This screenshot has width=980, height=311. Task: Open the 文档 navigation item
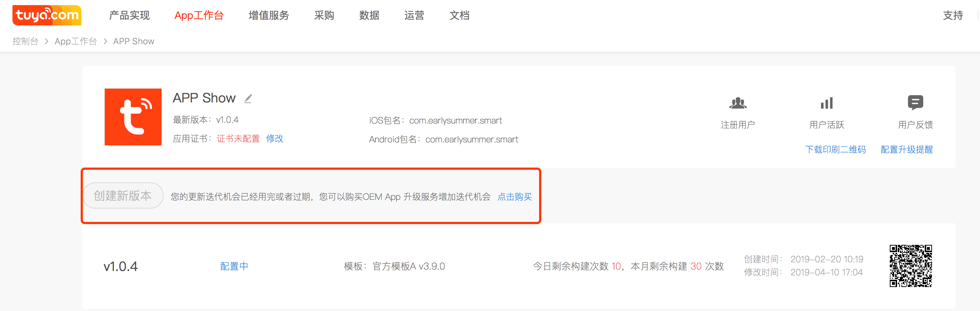(459, 16)
